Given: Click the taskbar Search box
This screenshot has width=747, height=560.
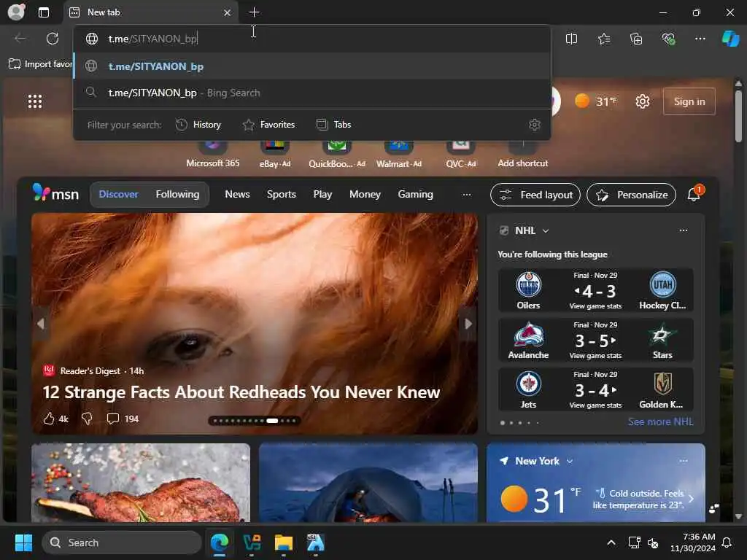Looking at the screenshot, I should click(x=122, y=542).
